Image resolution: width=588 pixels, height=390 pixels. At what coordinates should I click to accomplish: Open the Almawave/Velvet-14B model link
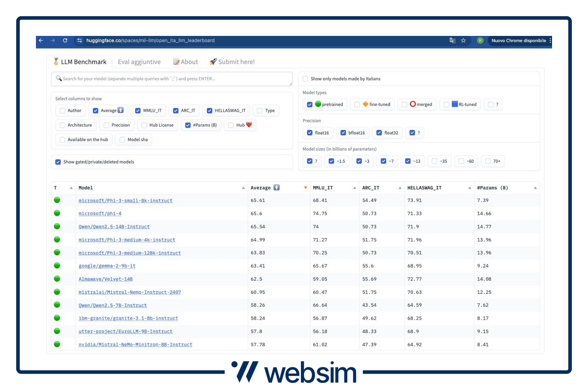(x=105, y=279)
